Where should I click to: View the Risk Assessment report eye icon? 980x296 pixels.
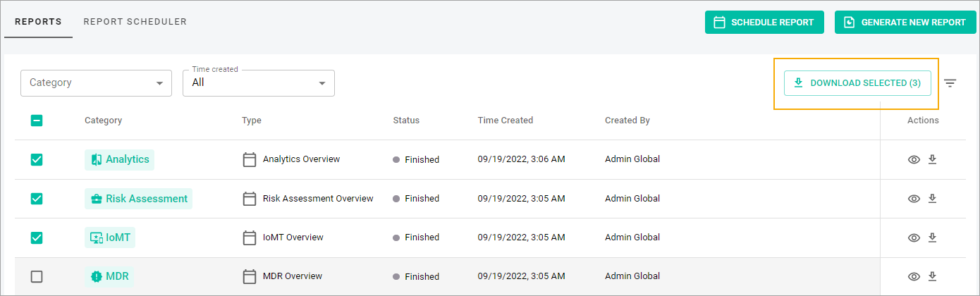pos(914,199)
